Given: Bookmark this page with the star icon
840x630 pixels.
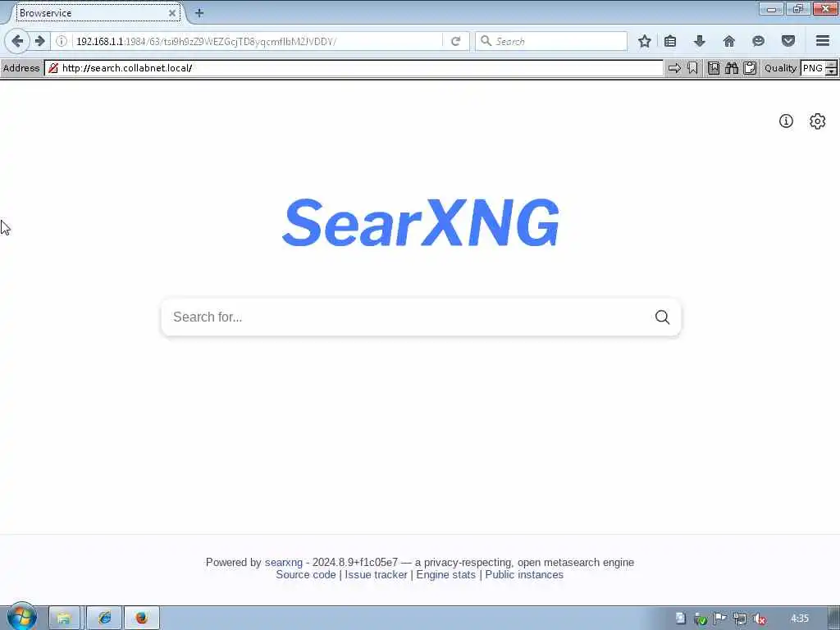Looking at the screenshot, I should click(645, 41).
